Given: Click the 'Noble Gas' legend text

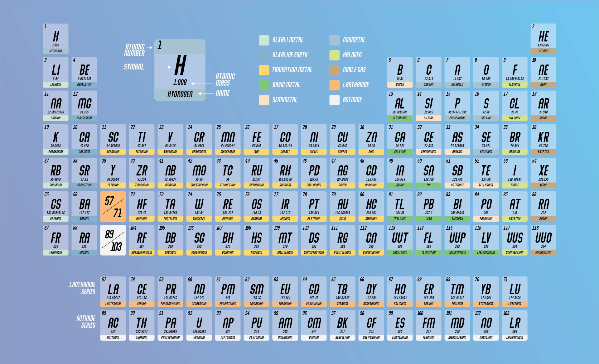Looking at the screenshot, I should pos(354,70).
